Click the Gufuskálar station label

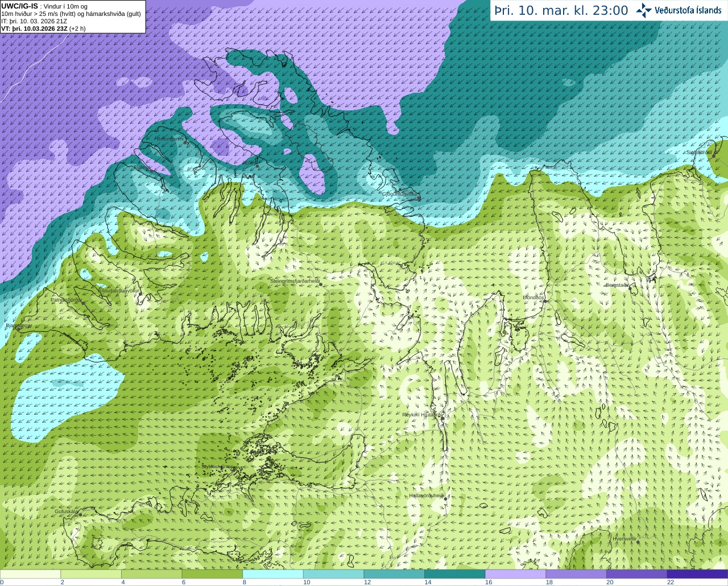tap(66, 511)
